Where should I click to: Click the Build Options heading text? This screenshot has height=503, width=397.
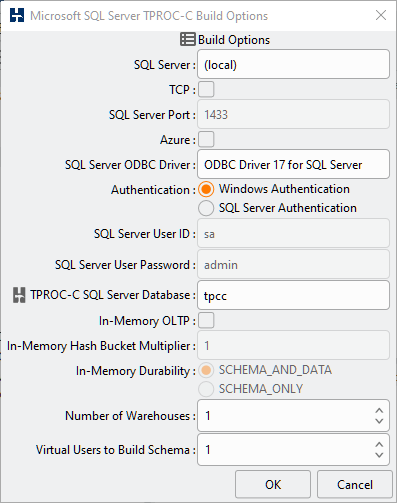point(234,40)
